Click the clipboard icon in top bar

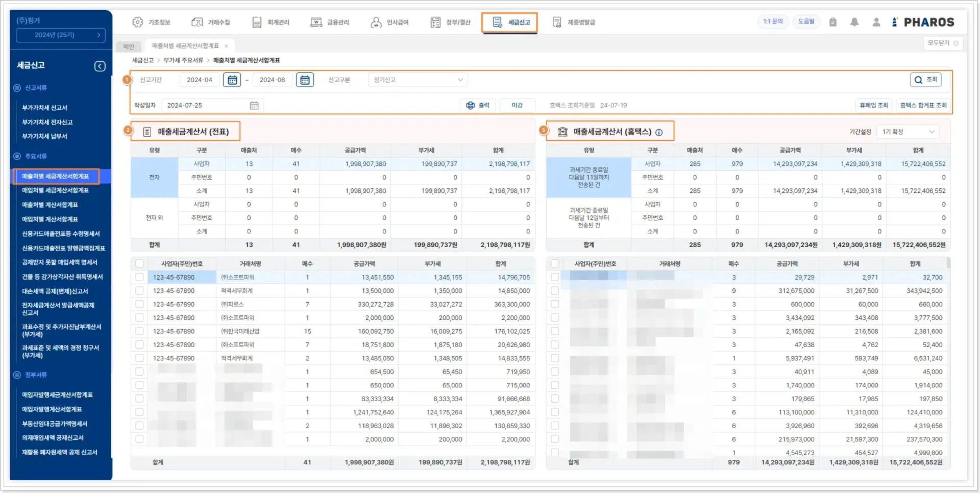832,22
